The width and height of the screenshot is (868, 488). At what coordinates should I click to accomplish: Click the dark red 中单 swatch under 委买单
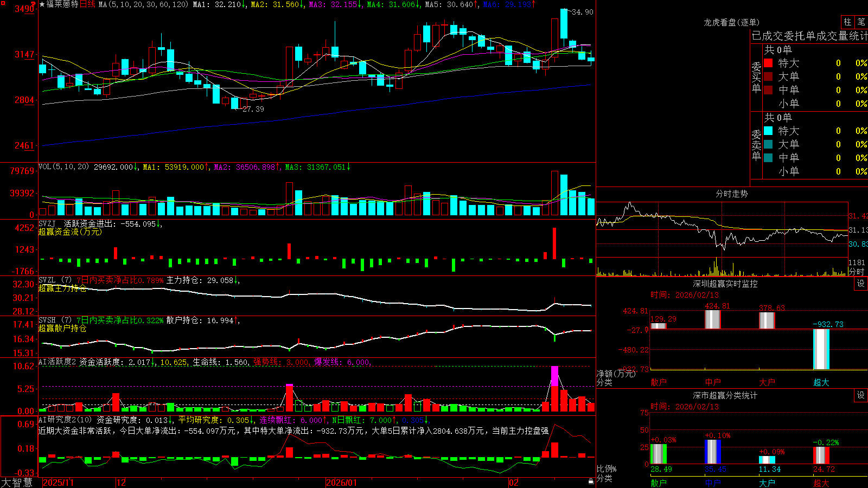coord(768,90)
